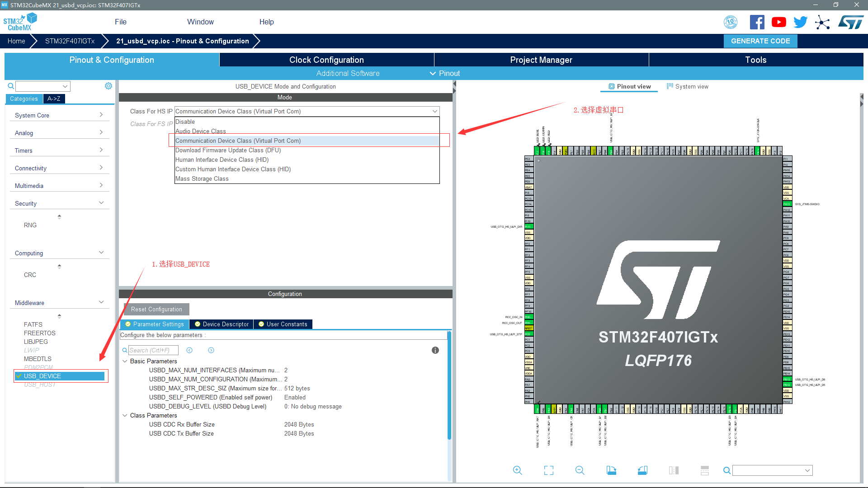Image resolution: width=868 pixels, height=488 pixels.
Task: Go to Home breadcrumb
Action: coord(16,41)
